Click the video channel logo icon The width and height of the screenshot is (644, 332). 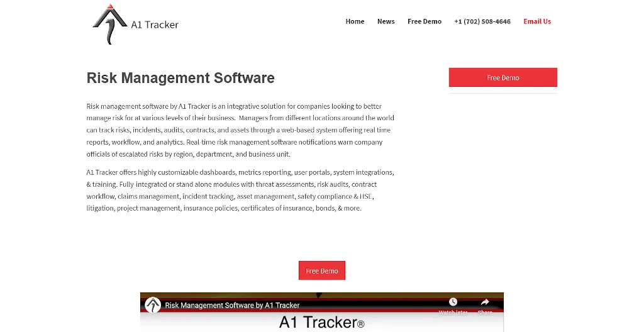pos(153,306)
